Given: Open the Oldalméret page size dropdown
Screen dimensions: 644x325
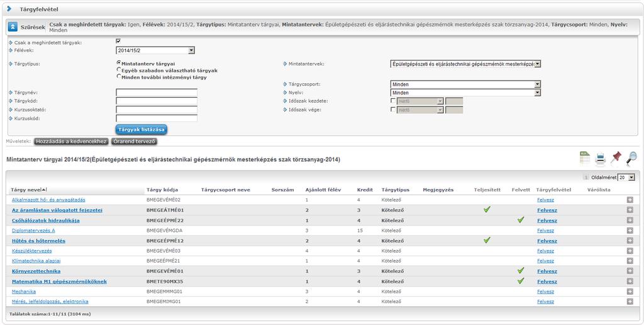Looking at the screenshot, I should [626, 178].
